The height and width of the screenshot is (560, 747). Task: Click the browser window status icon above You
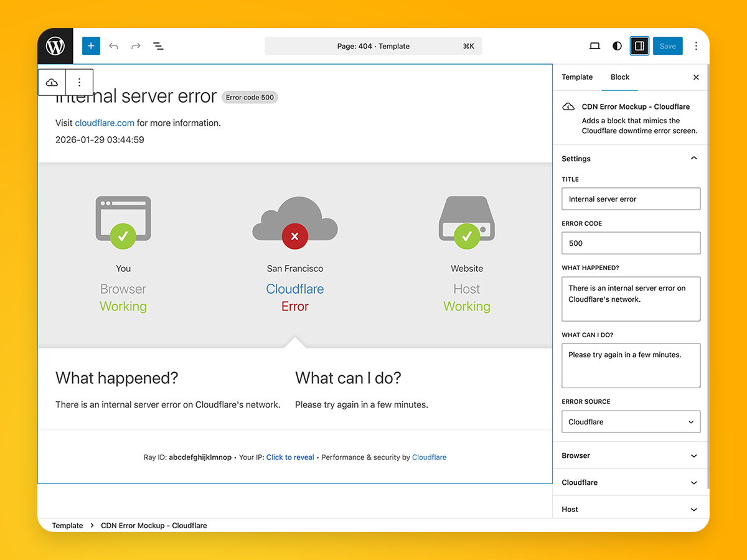(123, 222)
